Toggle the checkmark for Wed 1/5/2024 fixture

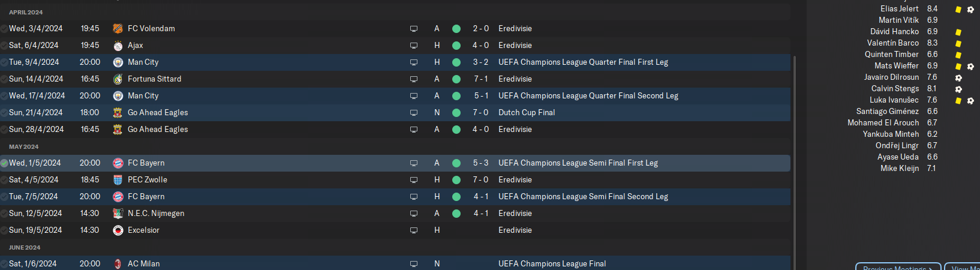coord(4,163)
